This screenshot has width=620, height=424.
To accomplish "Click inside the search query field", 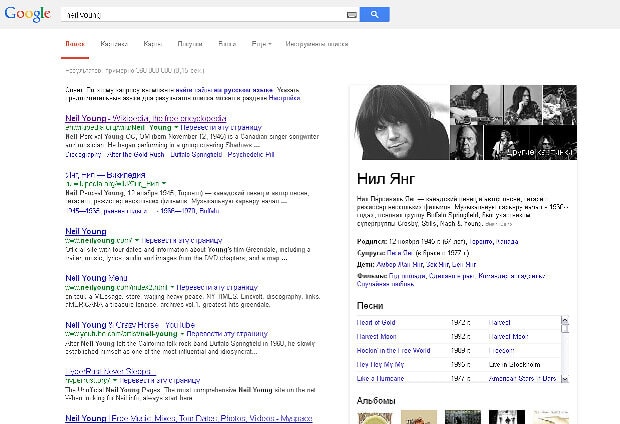I will click(200, 15).
